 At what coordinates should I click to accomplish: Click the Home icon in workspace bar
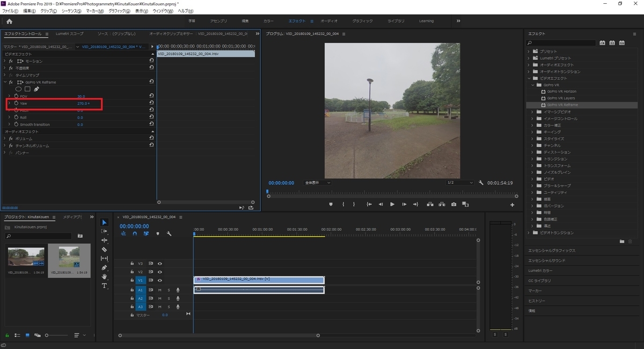click(x=9, y=21)
